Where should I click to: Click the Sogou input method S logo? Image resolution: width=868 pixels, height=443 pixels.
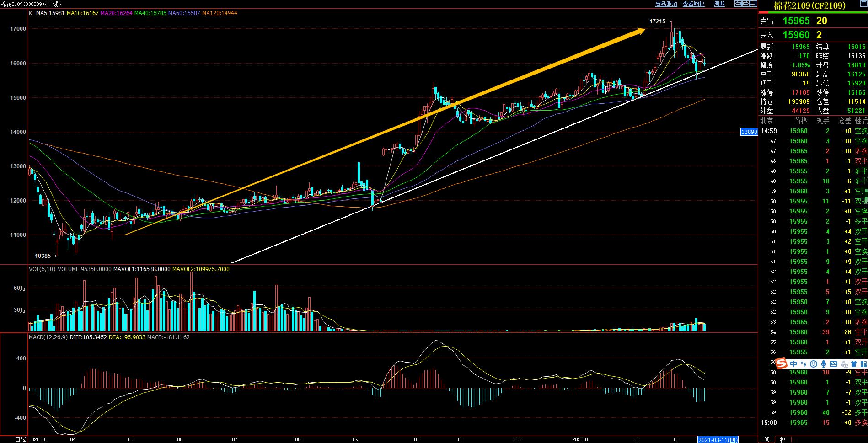pyautogui.click(x=781, y=364)
